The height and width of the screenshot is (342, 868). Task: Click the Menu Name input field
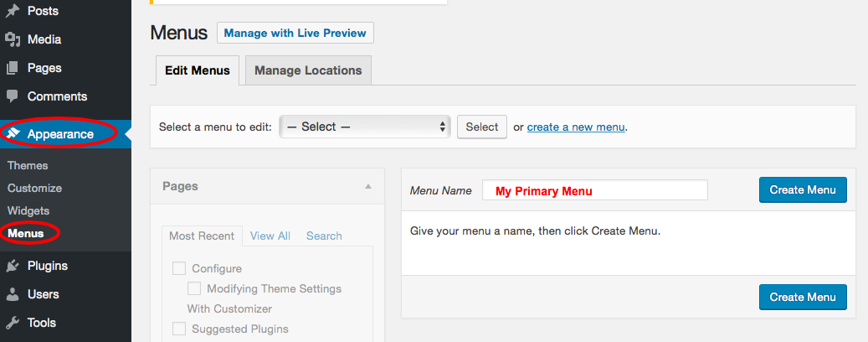594,190
